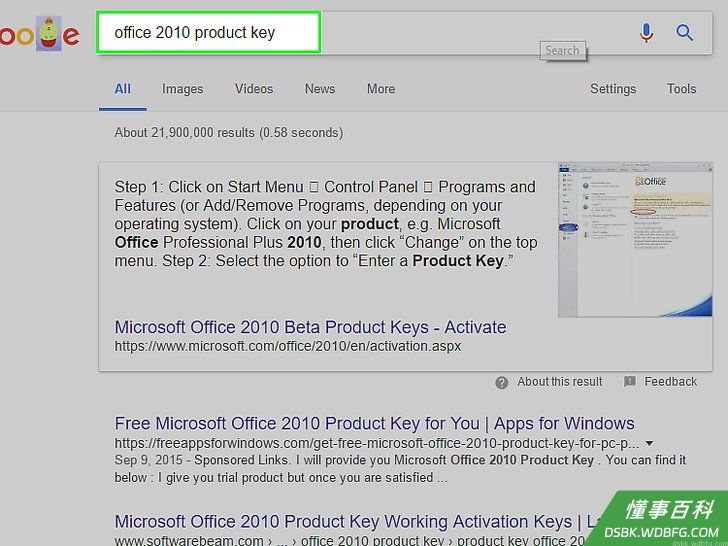
Task: Click the microphone voice search icon
Action: click(x=646, y=33)
